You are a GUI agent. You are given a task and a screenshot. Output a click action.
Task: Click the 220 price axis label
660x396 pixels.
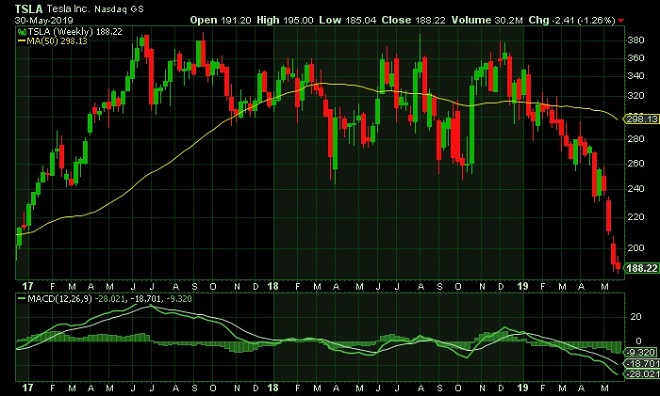pyautogui.click(x=636, y=217)
